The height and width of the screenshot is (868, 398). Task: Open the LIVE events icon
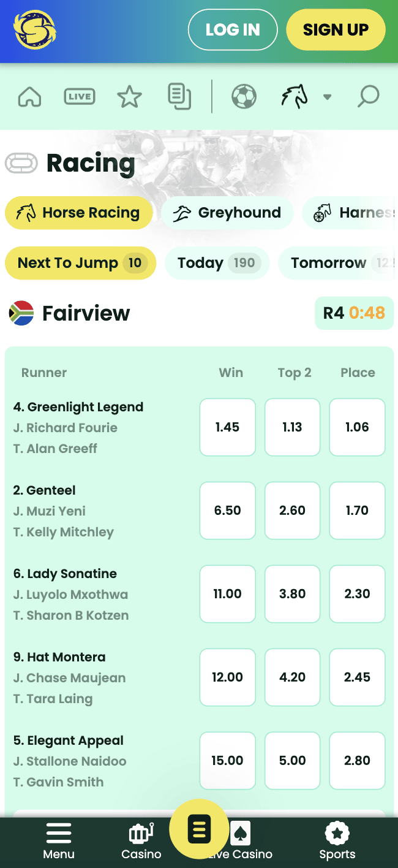(80, 97)
